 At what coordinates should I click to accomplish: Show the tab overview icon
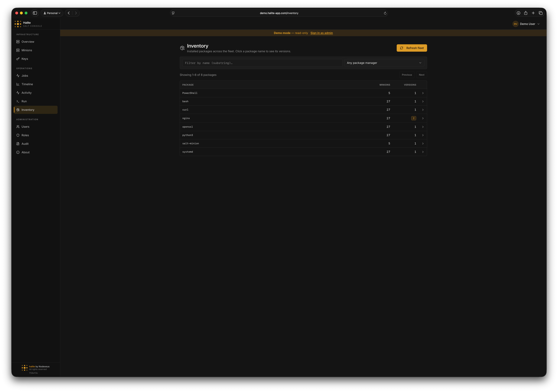pos(541,13)
